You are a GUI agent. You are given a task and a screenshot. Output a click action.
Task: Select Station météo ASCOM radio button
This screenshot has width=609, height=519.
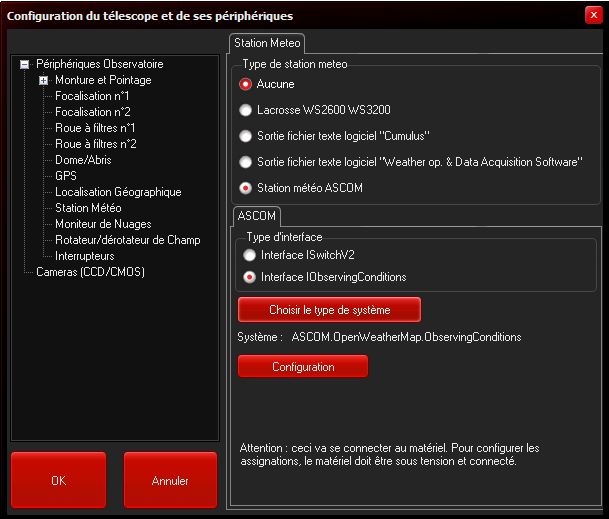click(246, 187)
